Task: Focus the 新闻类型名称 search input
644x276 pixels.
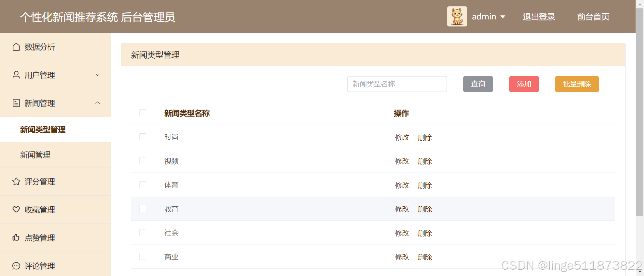Action: [x=397, y=84]
